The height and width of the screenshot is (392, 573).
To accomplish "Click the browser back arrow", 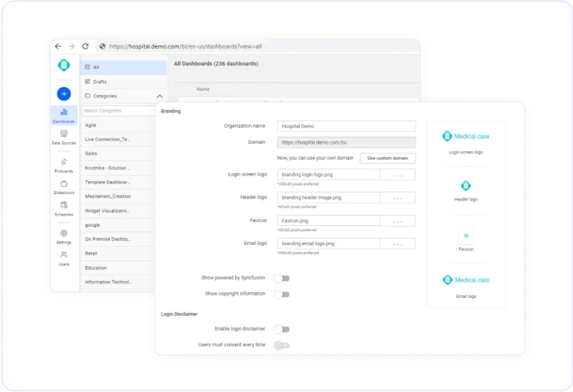I will point(58,46).
